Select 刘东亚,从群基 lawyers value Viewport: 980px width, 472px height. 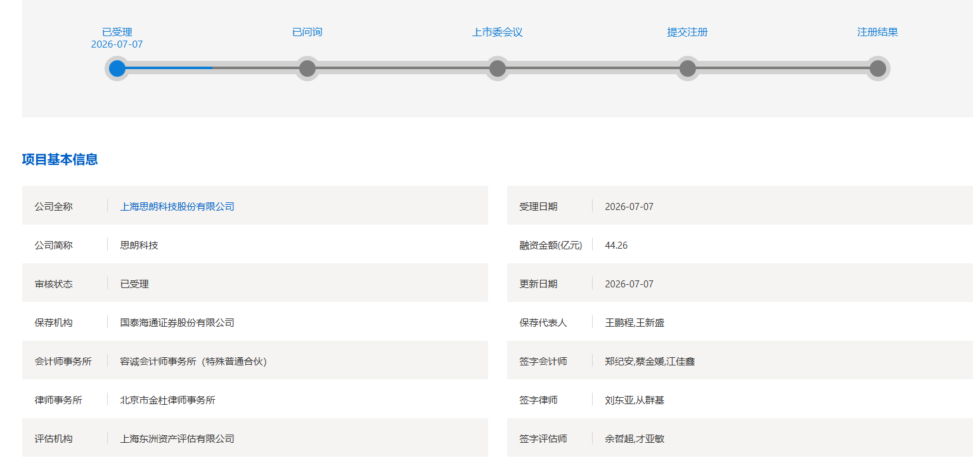click(x=635, y=400)
